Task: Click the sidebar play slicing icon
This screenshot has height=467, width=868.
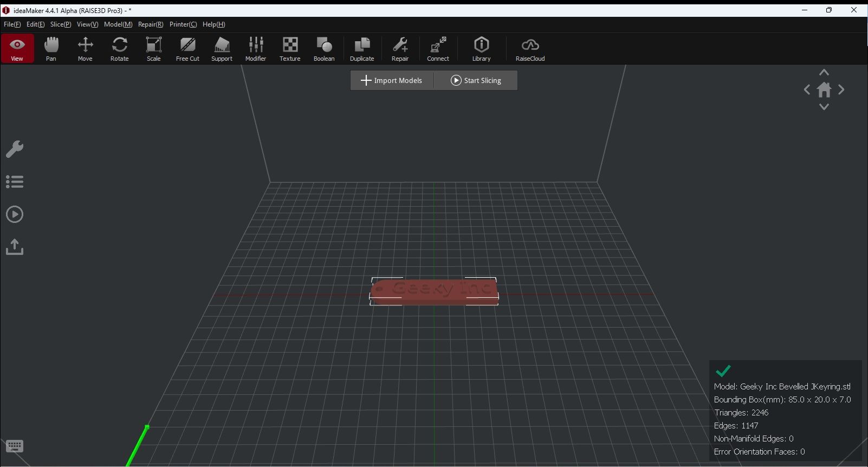Action: point(15,214)
